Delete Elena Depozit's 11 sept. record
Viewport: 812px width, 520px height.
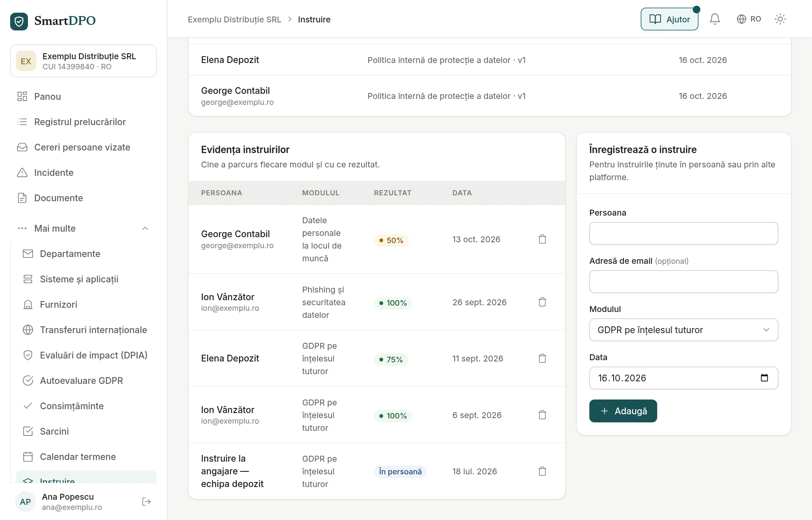click(542, 359)
